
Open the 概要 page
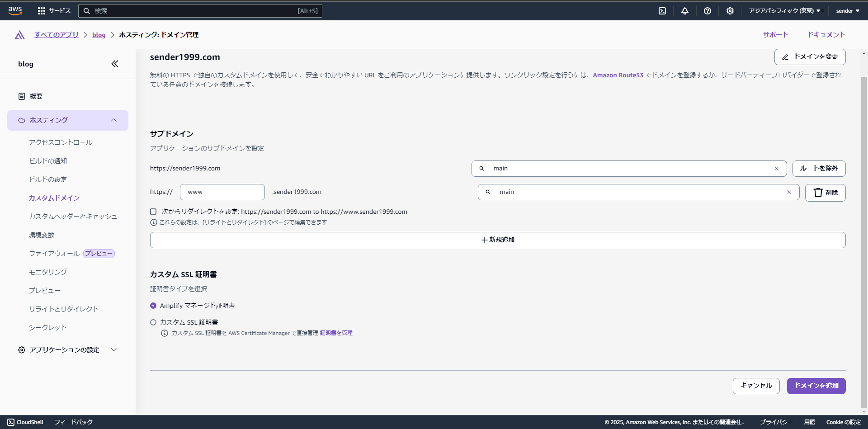tap(36, 96)
